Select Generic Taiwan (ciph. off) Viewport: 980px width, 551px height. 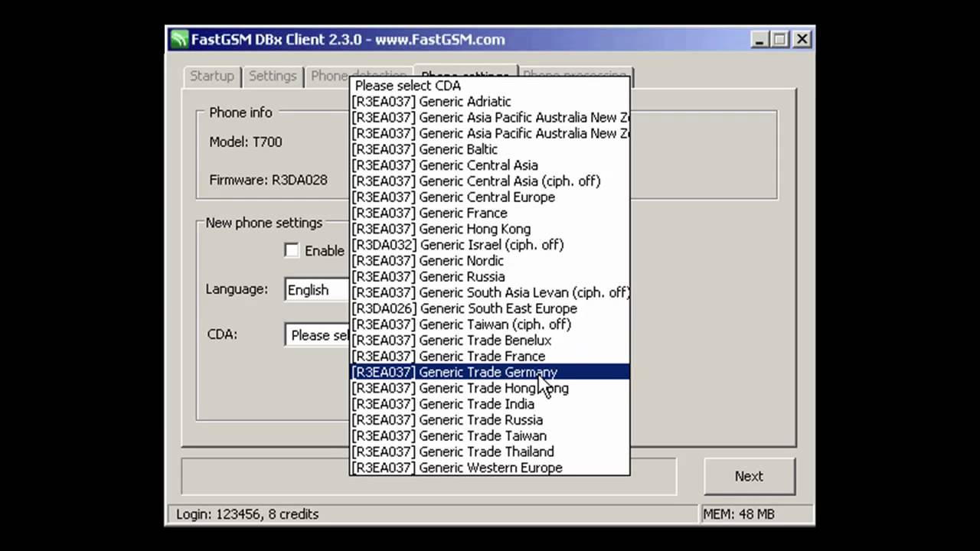click(490, 324)
